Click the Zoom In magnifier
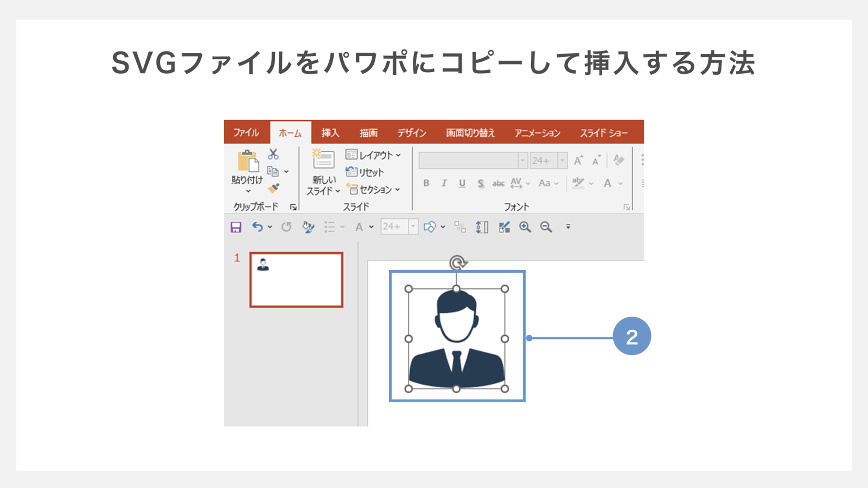The height and width of the screenshot is (488, 868). tap(525, 227)
